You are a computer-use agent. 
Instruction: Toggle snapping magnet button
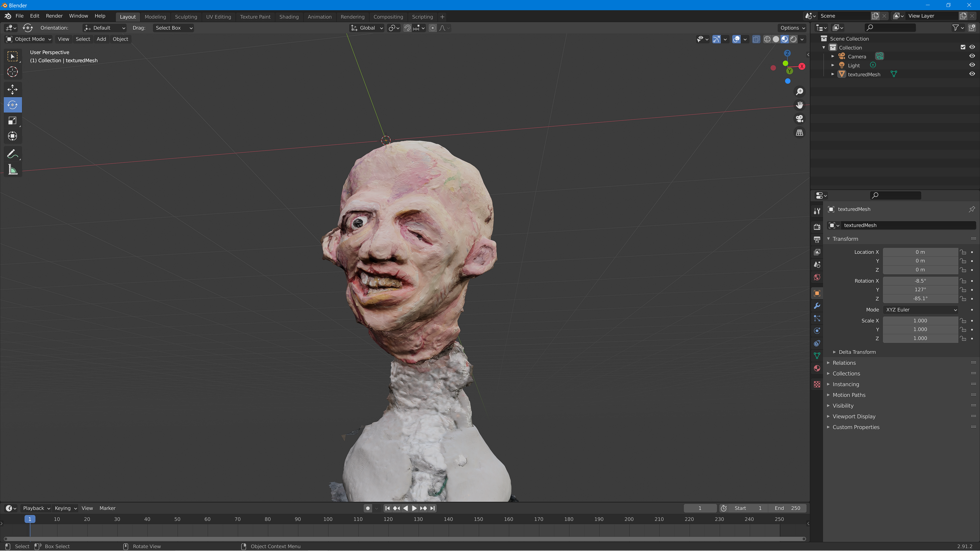pos(407,28)
